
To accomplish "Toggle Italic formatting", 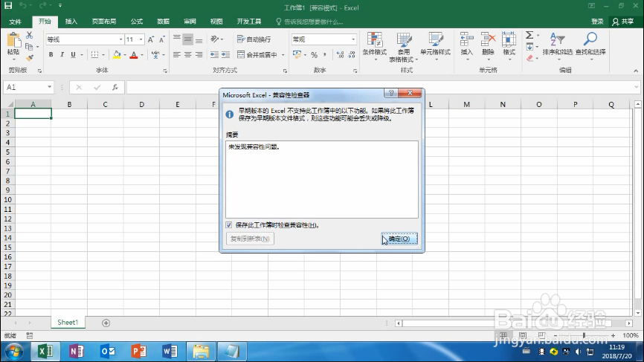I will pyautogui.click(x=62, y=54).
